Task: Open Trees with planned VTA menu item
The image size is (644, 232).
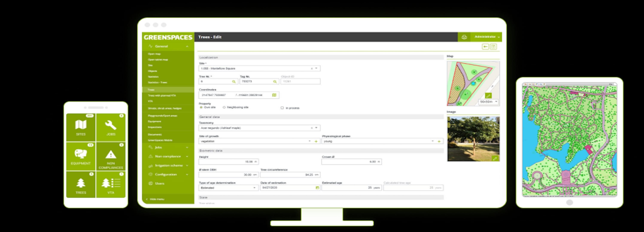Action: coord(162,96)
